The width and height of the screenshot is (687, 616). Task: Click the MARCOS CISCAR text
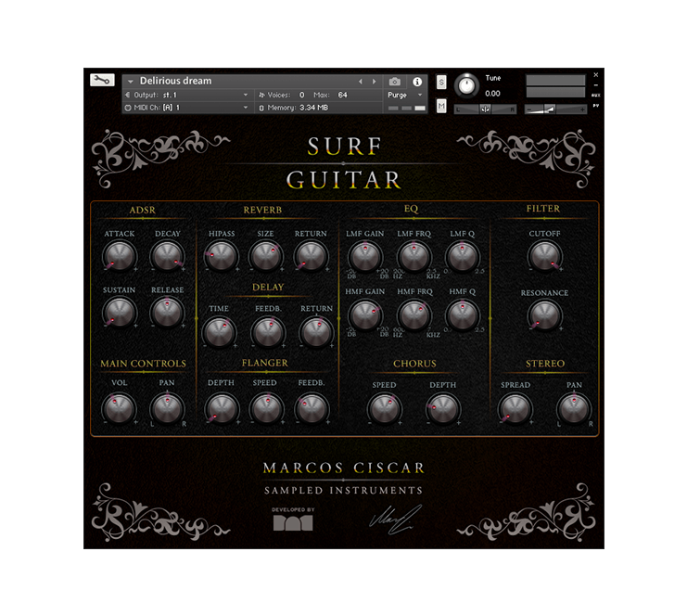[343, 468]
